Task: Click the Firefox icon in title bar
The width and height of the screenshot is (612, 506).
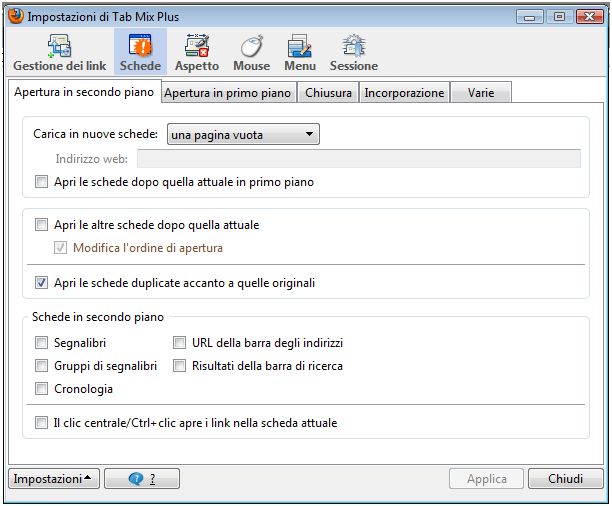Action: tap(15, 16)
